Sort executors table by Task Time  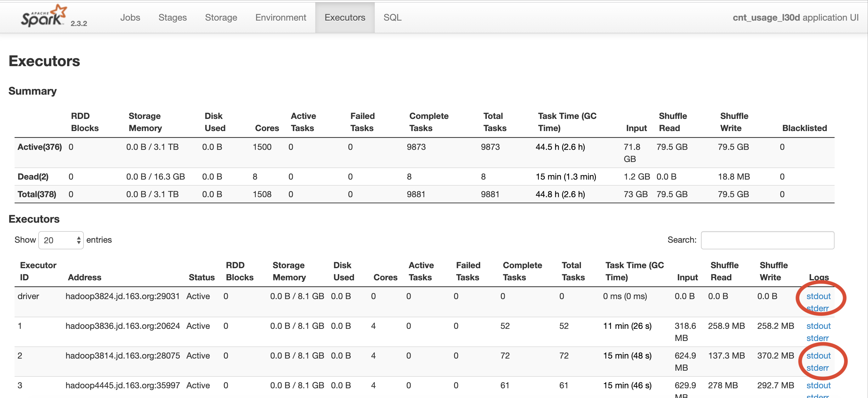pos(634,271)
